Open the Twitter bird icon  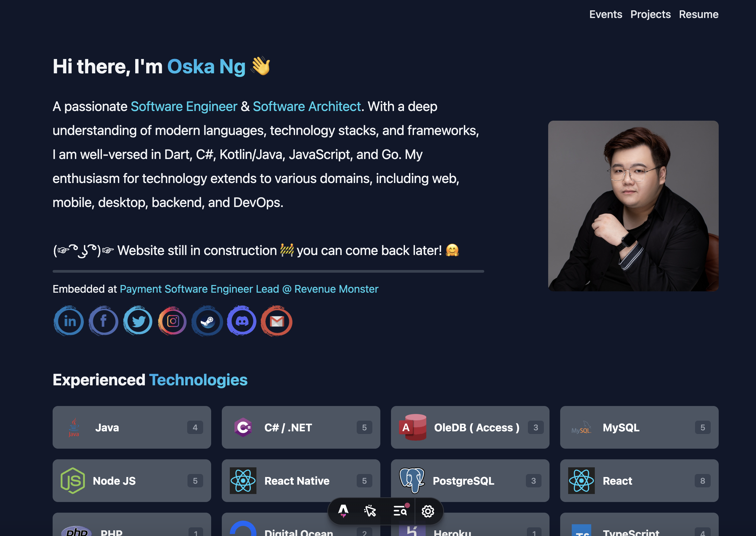(138, 321)
